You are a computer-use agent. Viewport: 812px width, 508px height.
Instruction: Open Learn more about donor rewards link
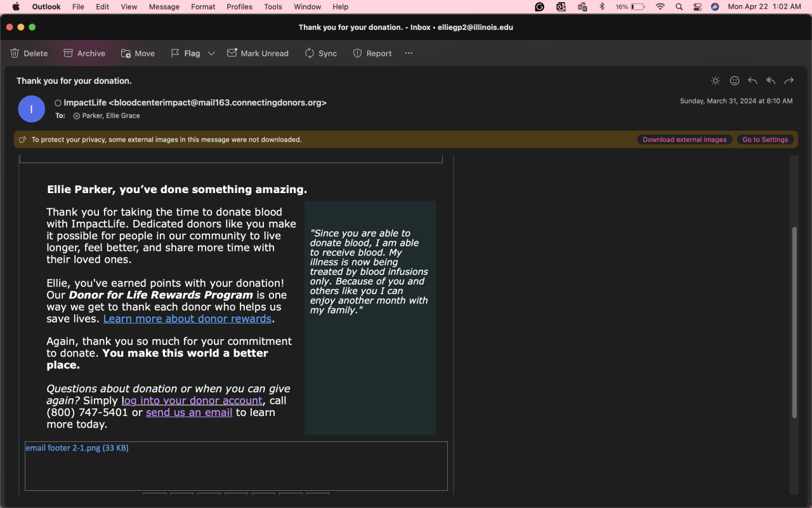coord(187,319)
